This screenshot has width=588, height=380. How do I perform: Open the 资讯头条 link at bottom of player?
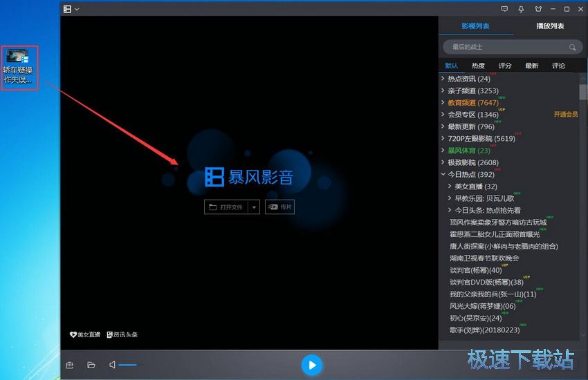point(122,334)
